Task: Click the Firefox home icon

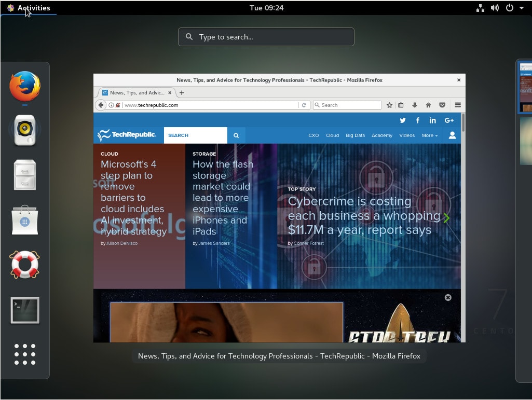Action: (428, 105)
